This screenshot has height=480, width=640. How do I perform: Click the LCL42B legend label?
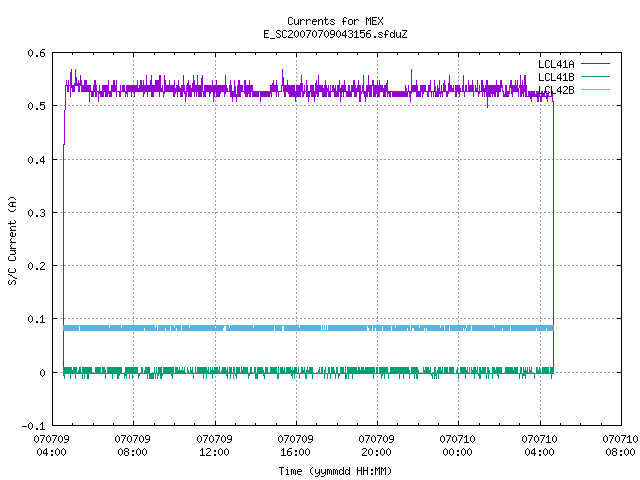pyautogui.click(x=556, y=90)
